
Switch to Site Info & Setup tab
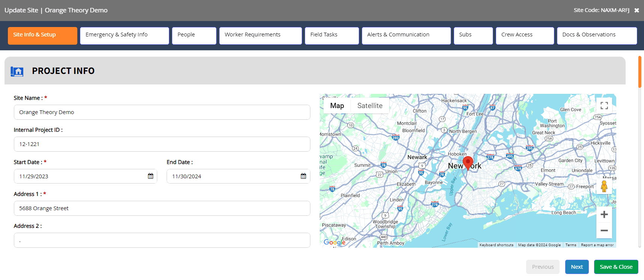tap(42, 36)
